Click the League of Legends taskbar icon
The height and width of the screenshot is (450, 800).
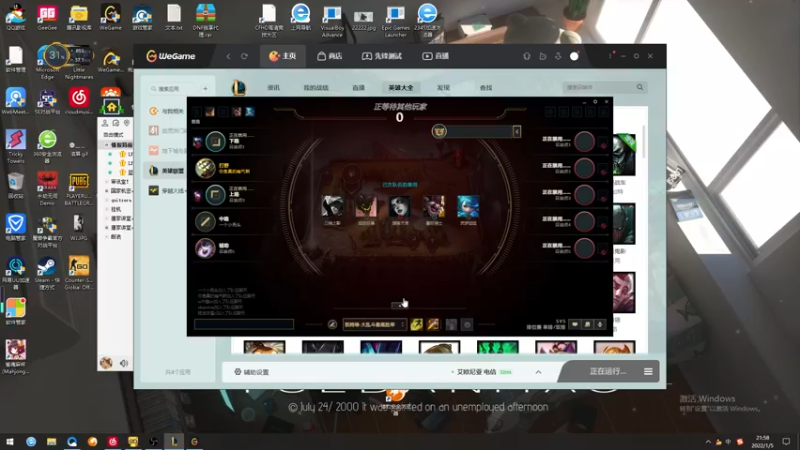coord(174,442)
